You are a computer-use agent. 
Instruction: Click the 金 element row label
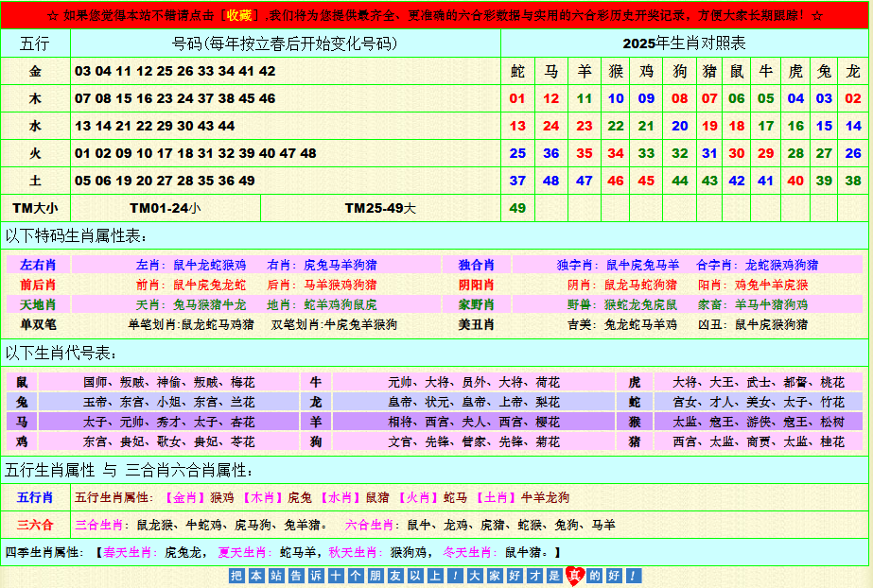click(x=35, y=71)
